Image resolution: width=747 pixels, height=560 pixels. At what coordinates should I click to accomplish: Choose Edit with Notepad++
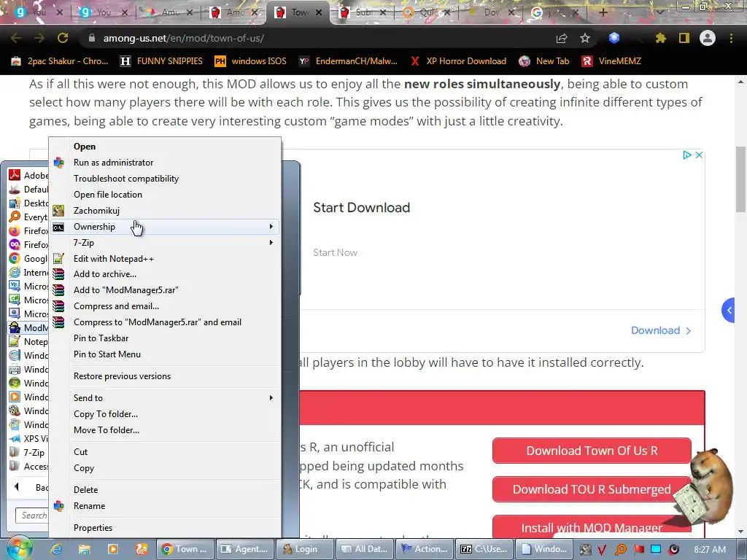[x=165, y=259]
